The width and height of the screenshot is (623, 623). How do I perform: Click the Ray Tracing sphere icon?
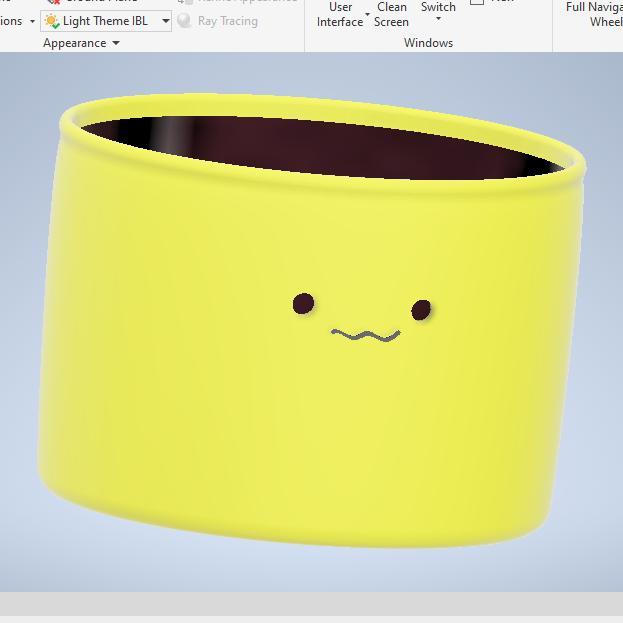[x=184, y=21]
